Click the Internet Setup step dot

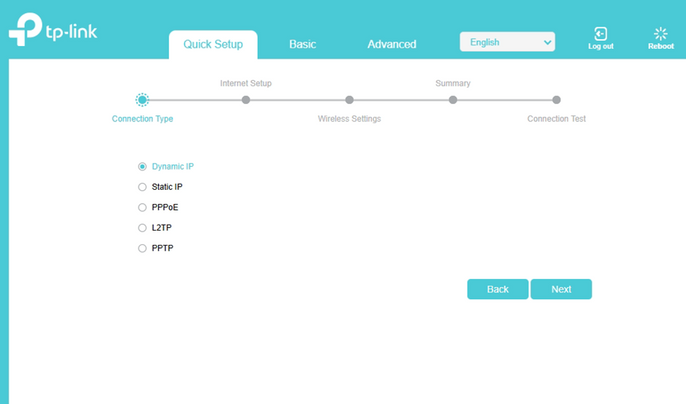pyautogui.click(x=246, y=100)
